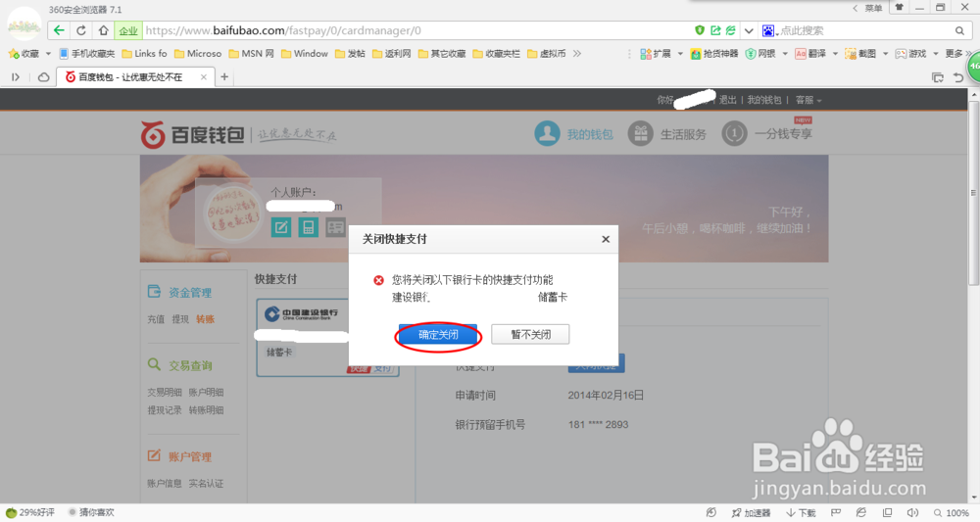Screen dimensions: 980x522
Task: Expand the 更多 toolbar items
Action: pyautogui.click(x=957, y=54)
